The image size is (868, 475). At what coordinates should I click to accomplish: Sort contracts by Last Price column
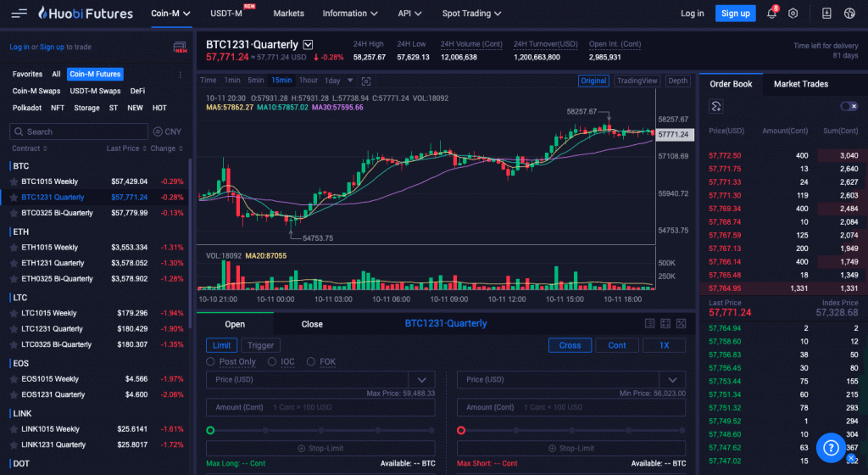point(127,148)
